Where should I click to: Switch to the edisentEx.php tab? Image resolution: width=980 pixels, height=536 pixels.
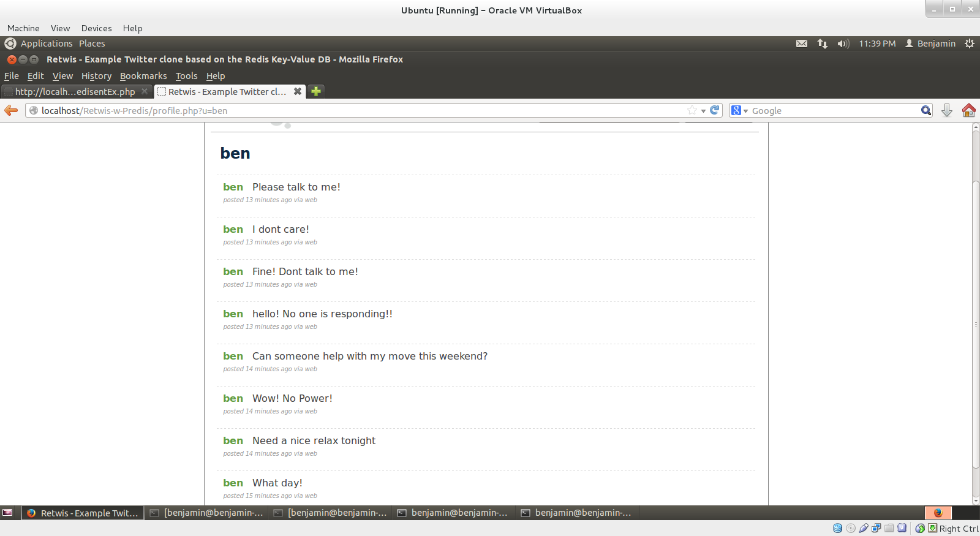75,91
